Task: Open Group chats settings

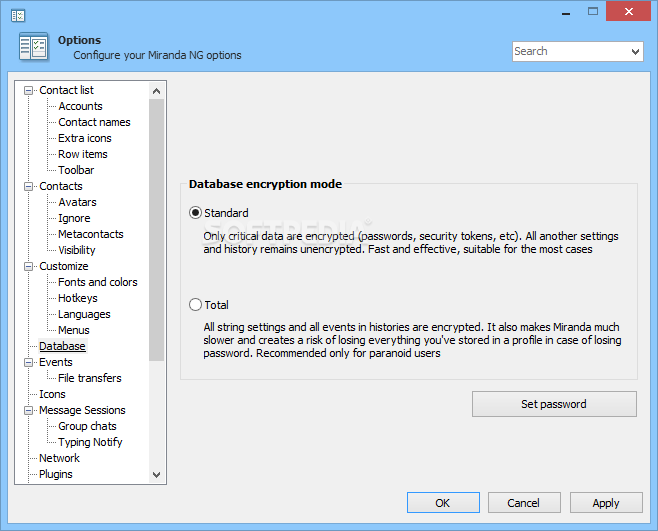Action: (x=87, y=426)
